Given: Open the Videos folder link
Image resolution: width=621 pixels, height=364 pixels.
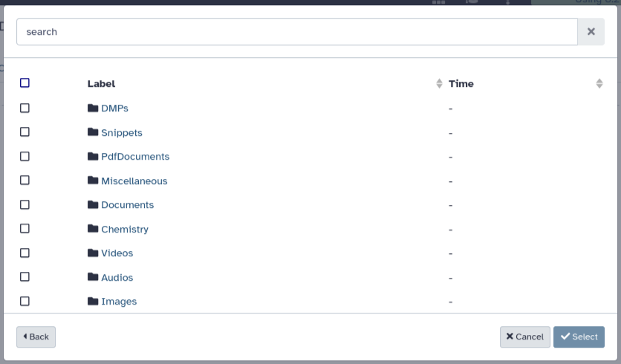Looking at the screenshot, I should [x=117, y=253].
